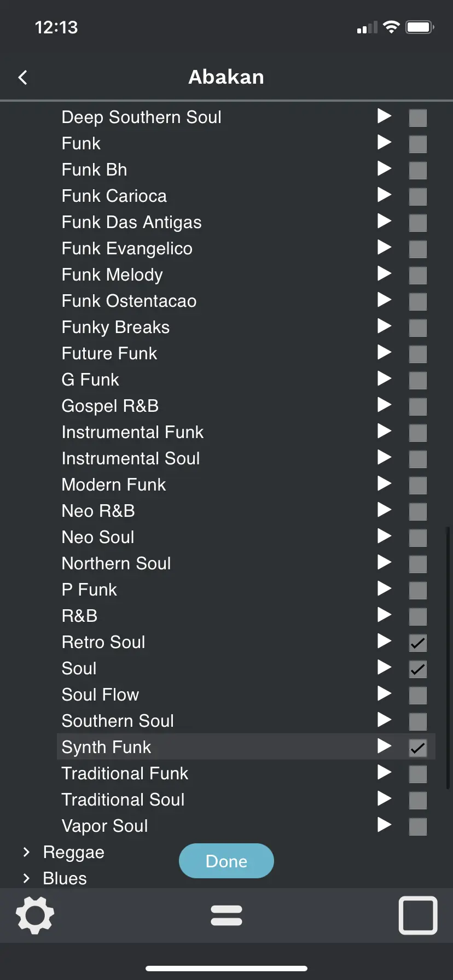Viewport: 453px width, 980px height.
Task: Preview the Funk Carioca genre
Action: coord(385,195)
